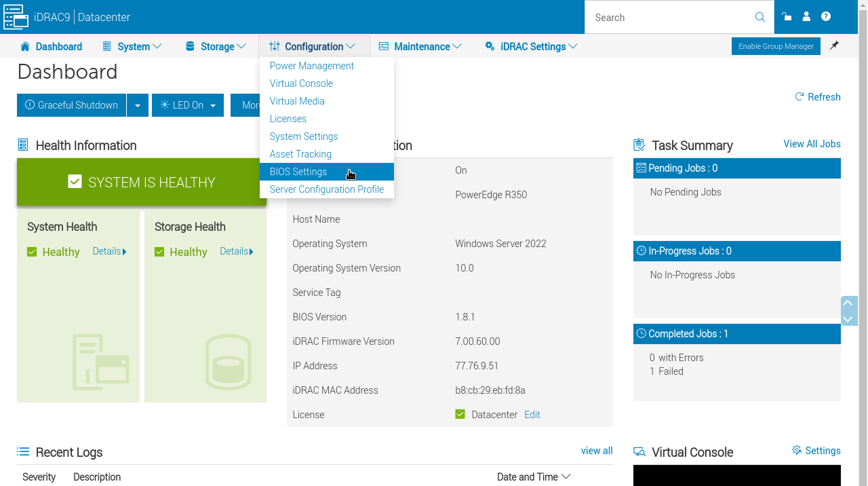The width and height of the screenshot is (868, 486).
Task: Click the Enable Group Manager button
Action: click(x=776, y=46)
